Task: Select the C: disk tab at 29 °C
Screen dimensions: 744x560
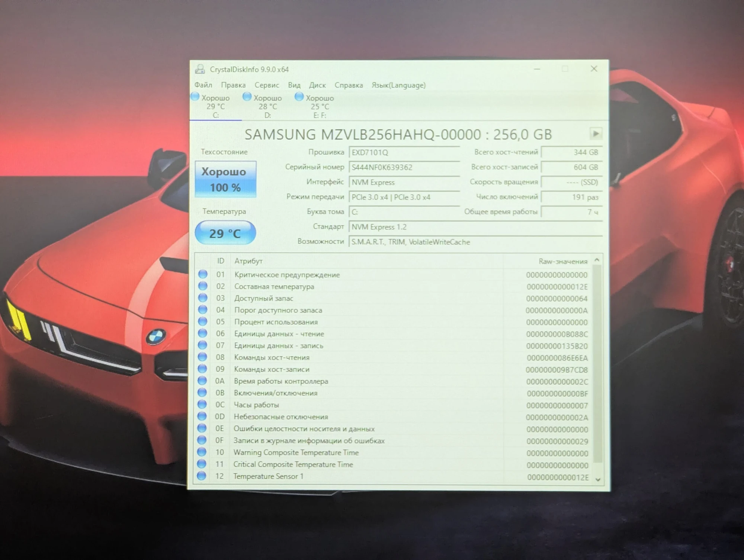Action: (215, 106)
